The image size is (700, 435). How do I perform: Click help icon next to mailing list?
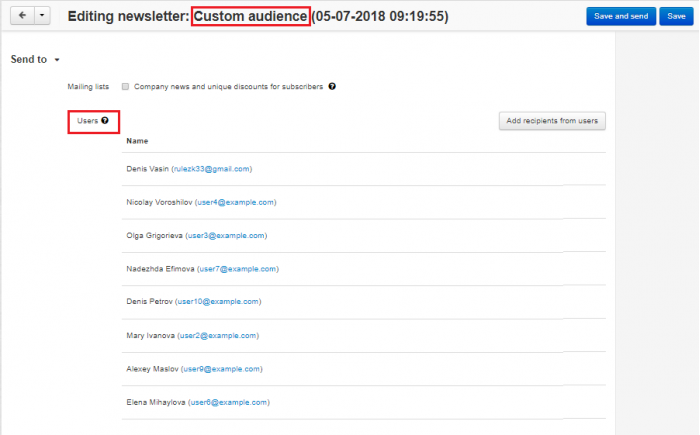click(x=332, y=87)
